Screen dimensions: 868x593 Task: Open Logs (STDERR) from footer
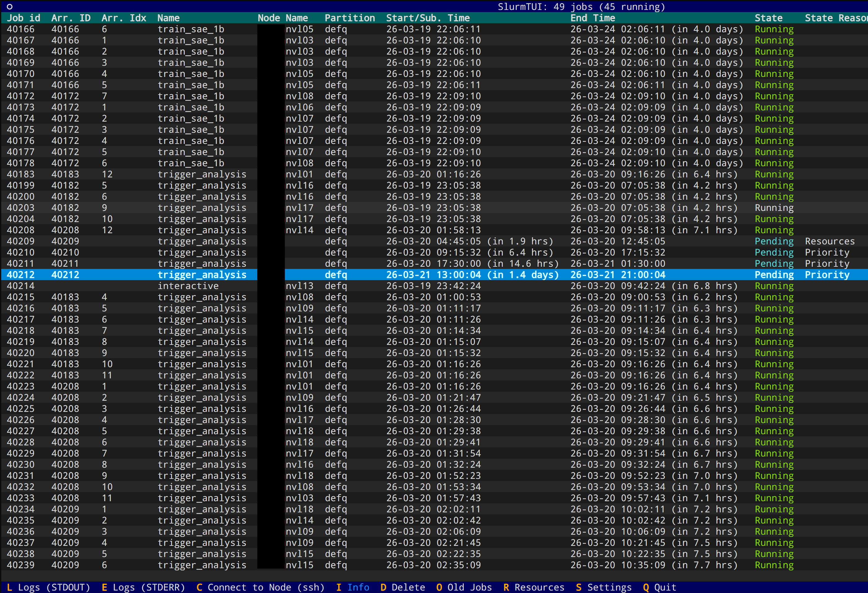[144, 587]
